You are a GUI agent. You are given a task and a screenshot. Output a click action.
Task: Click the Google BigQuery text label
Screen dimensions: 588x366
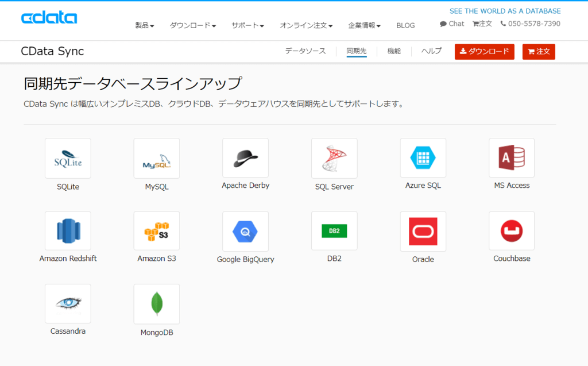coord(246,259)
